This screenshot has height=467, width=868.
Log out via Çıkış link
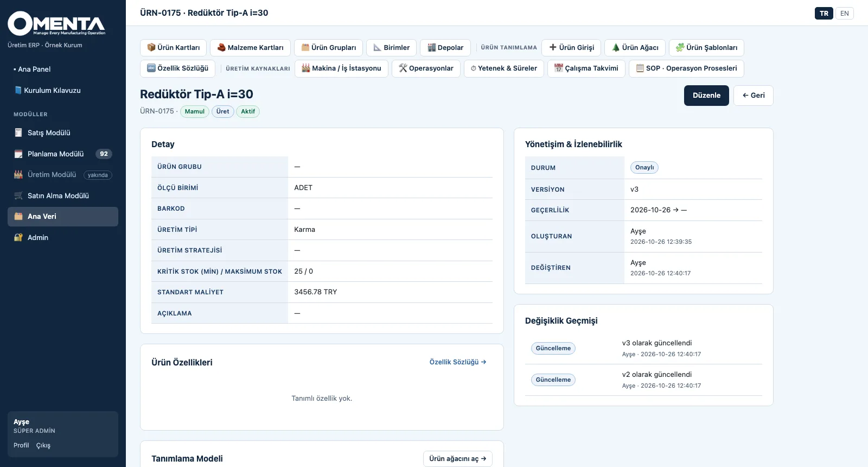[x=43, y=445]
